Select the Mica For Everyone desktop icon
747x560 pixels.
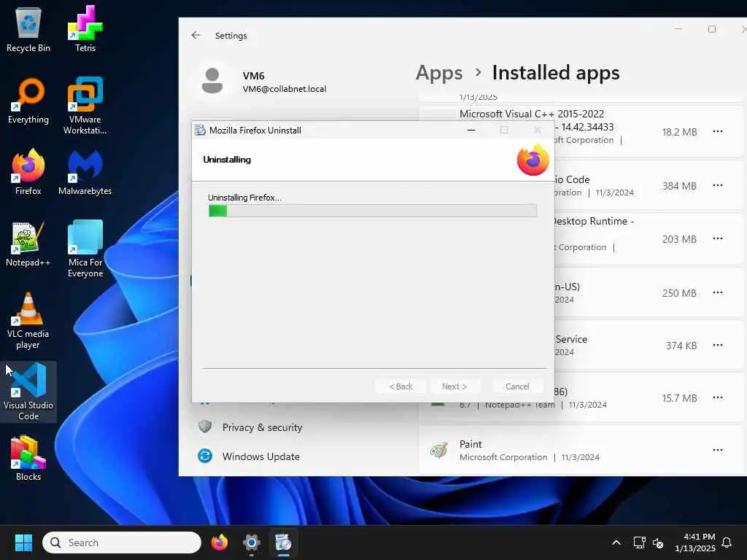pos(85,249)
